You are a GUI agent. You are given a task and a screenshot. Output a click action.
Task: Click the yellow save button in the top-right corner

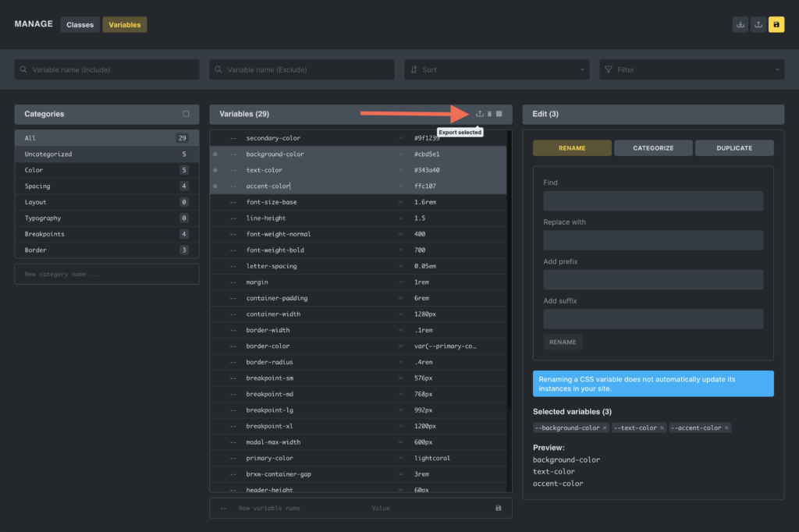point(776,24)
